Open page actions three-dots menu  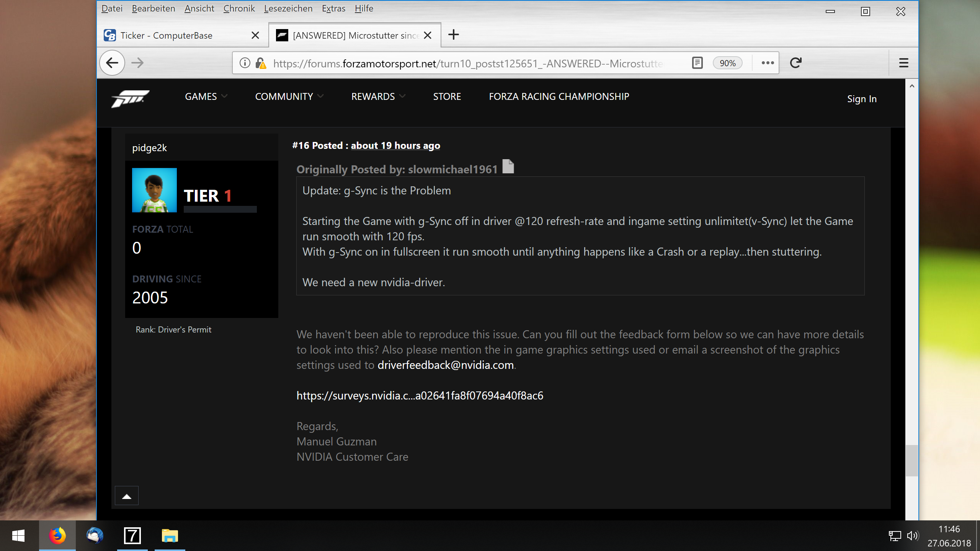click(x=768, y=63)
